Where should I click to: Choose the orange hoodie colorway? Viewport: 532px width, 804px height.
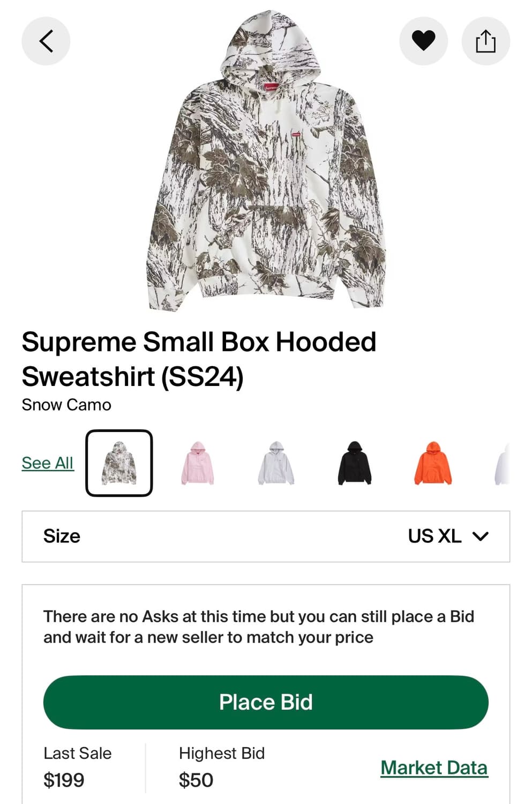(433, 463)
